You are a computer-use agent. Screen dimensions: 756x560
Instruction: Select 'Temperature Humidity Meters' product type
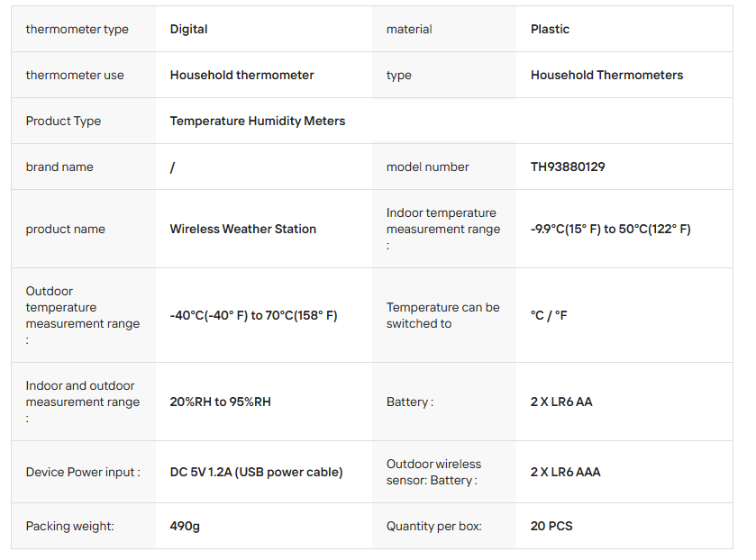click(257, 122)
